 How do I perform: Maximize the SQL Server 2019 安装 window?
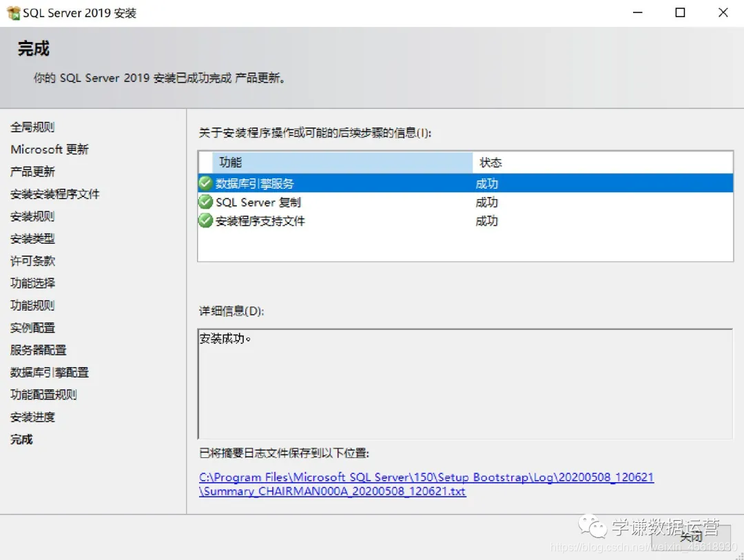[x=680, y=13]
